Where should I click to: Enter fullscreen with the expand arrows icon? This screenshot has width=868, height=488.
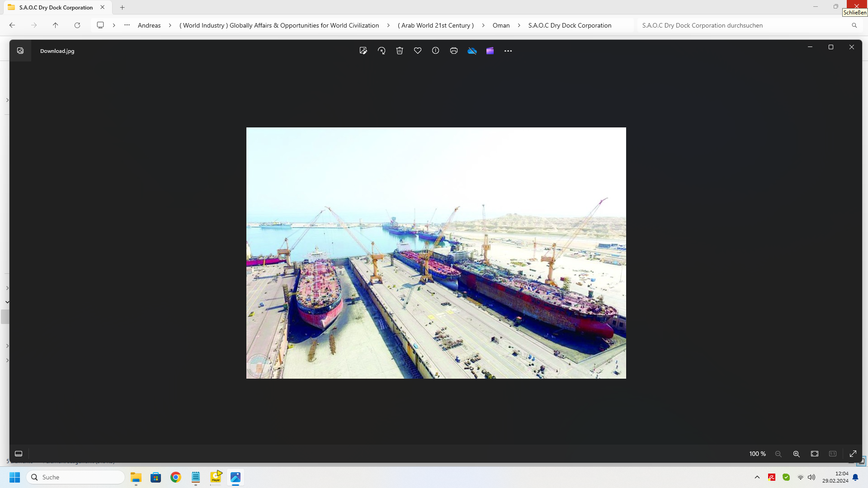[x=853, y=454]
